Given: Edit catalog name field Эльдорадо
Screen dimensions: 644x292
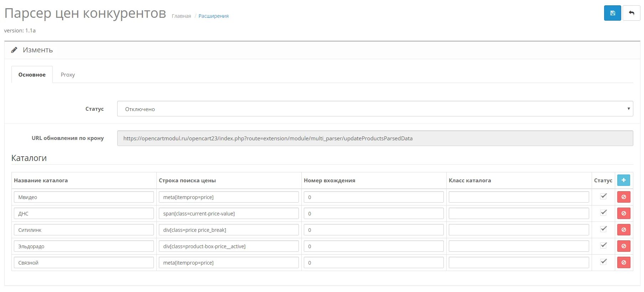Looking at the screenshot, I should 84,246.
